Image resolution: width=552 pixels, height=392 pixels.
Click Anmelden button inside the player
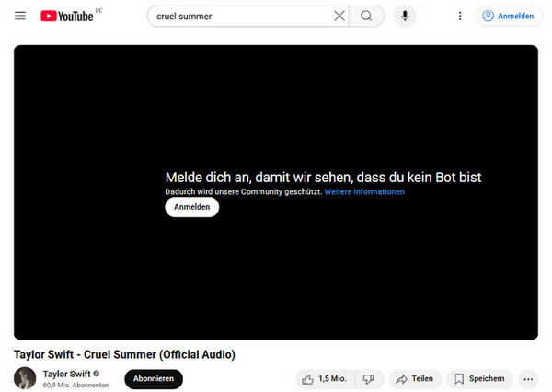click(192, 207)
